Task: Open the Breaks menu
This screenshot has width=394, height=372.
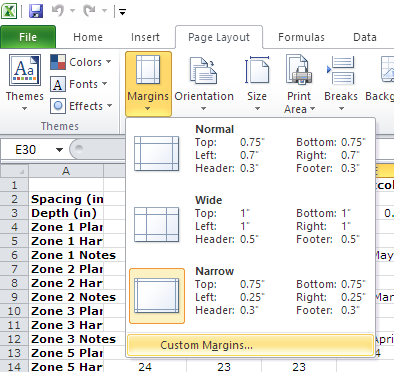Action: (341, 83)
